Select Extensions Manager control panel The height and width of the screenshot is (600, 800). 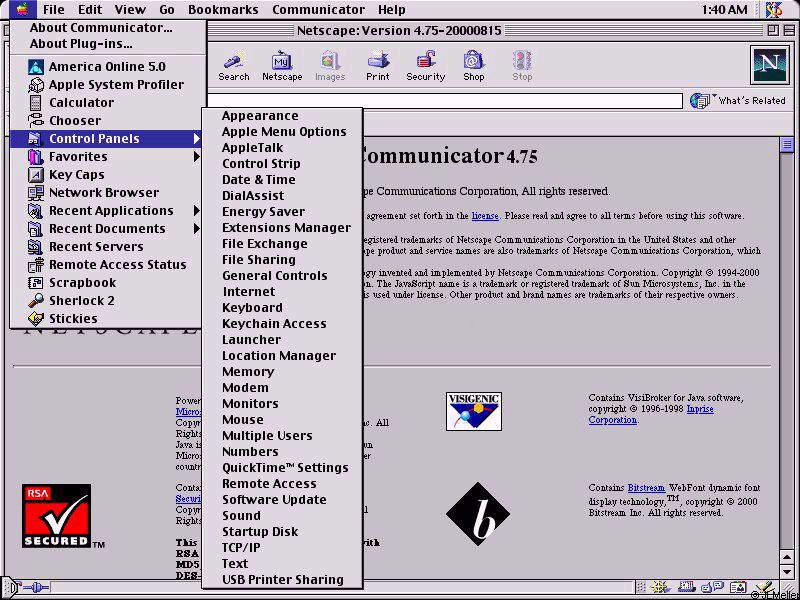pyautogui.click(x=282, y=228)
